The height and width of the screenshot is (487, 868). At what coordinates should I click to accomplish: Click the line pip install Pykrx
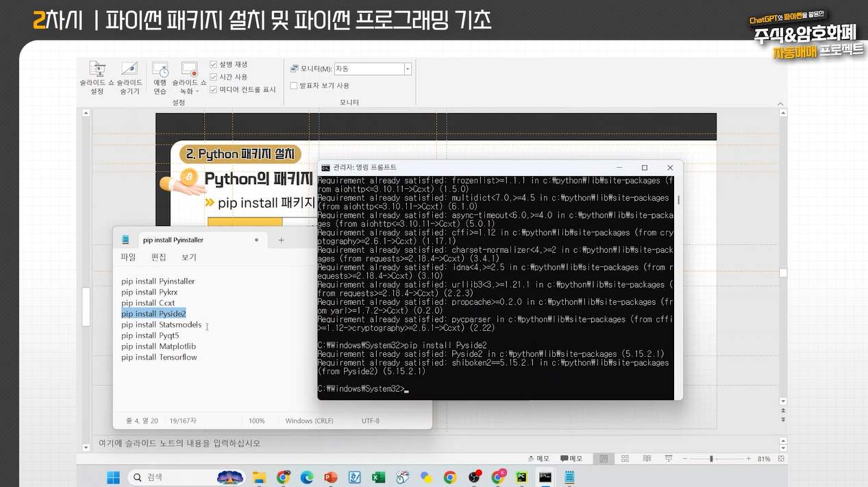149,292
